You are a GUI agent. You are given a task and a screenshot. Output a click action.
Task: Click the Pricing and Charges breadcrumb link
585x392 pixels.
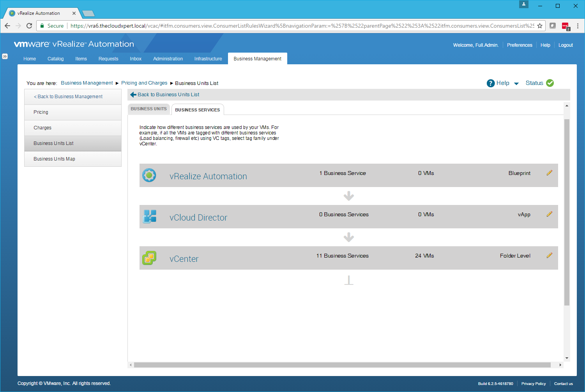click(x=144, y=83)
